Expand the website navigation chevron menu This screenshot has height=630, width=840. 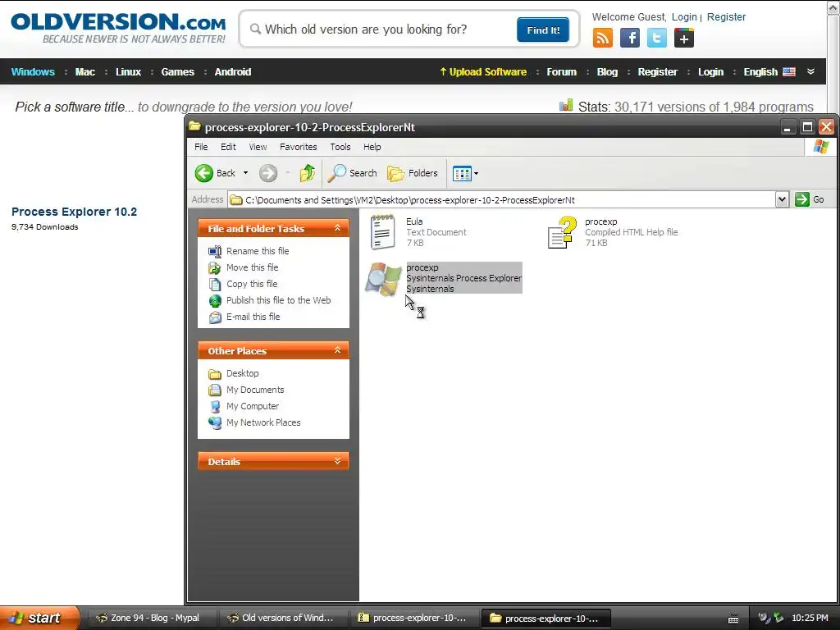810,72
